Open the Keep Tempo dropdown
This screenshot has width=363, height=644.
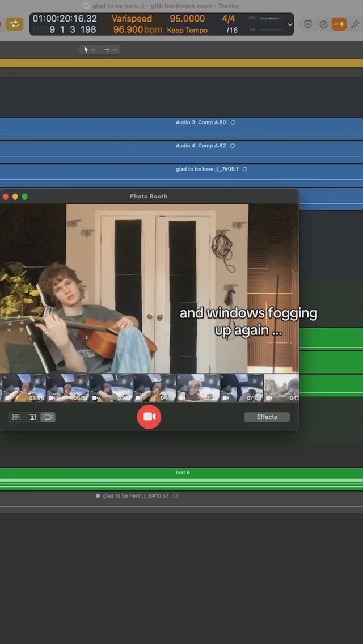[x=187, y=30]
